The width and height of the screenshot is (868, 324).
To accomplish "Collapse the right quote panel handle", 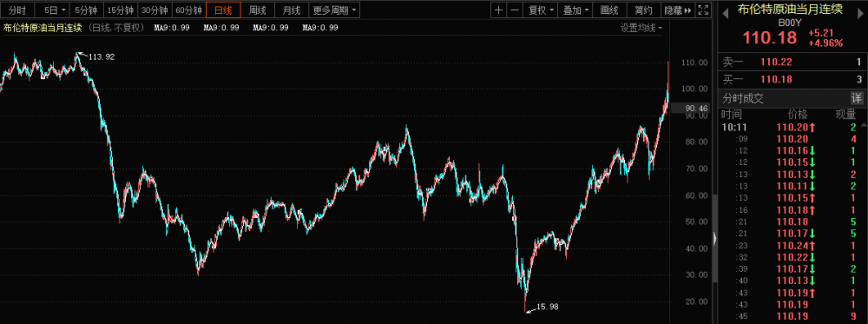I will pyautogui.click(x=714, y=239).
